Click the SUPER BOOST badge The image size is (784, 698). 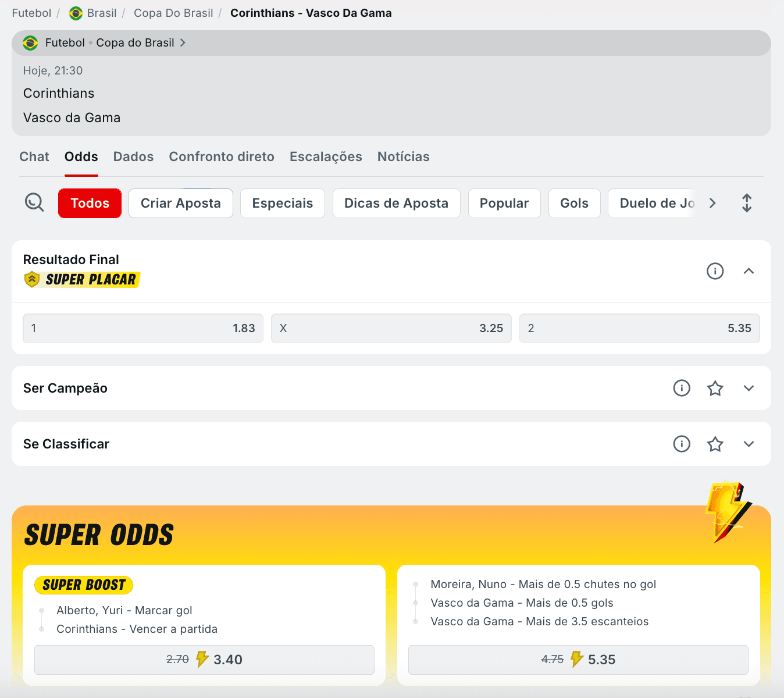pyautogui.click(x=84, y=585)
